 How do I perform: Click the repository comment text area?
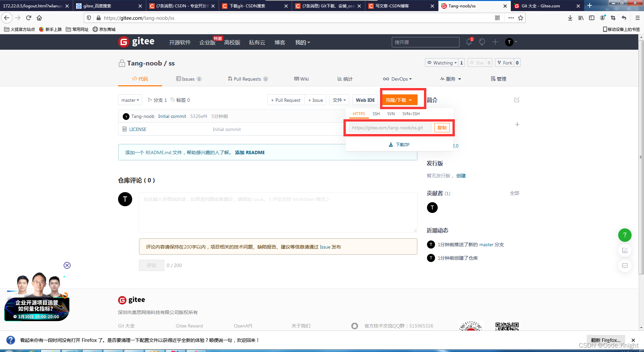click(278, 212)
